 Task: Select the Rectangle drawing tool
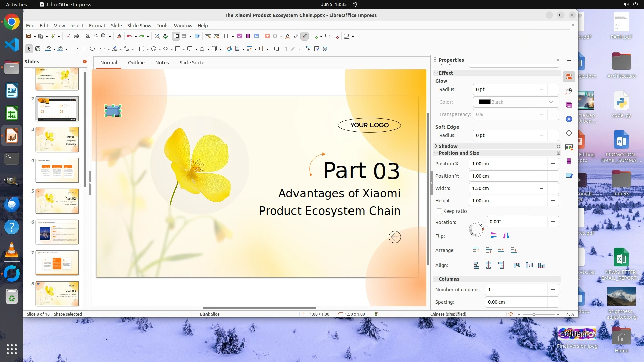[x=84, y=49]
